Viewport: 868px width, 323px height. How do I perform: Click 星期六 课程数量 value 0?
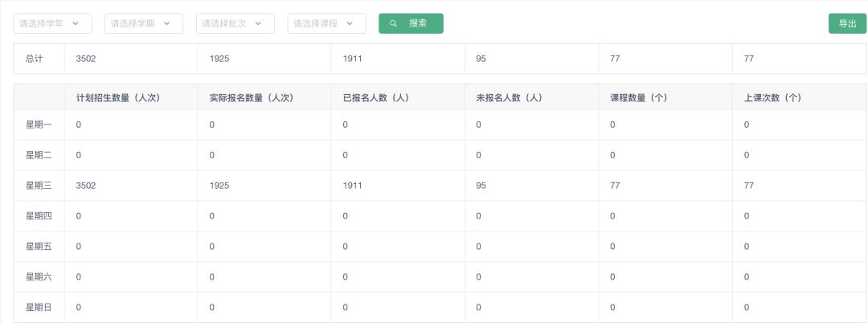click(612, 276)
